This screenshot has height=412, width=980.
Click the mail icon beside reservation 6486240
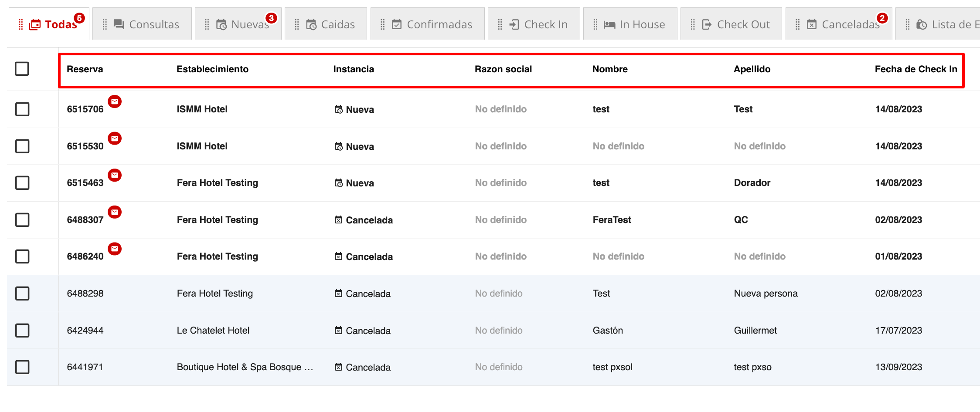[x=115, y=249]
